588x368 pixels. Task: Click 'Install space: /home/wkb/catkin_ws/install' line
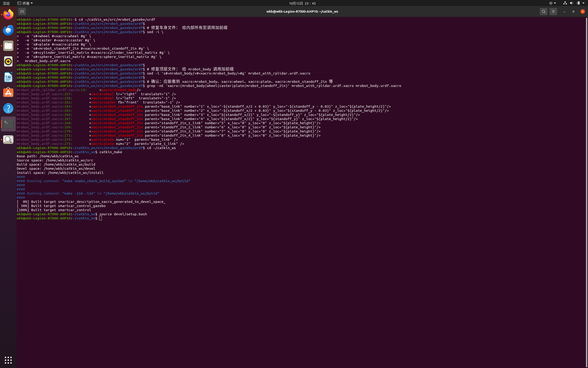(60, 173)
